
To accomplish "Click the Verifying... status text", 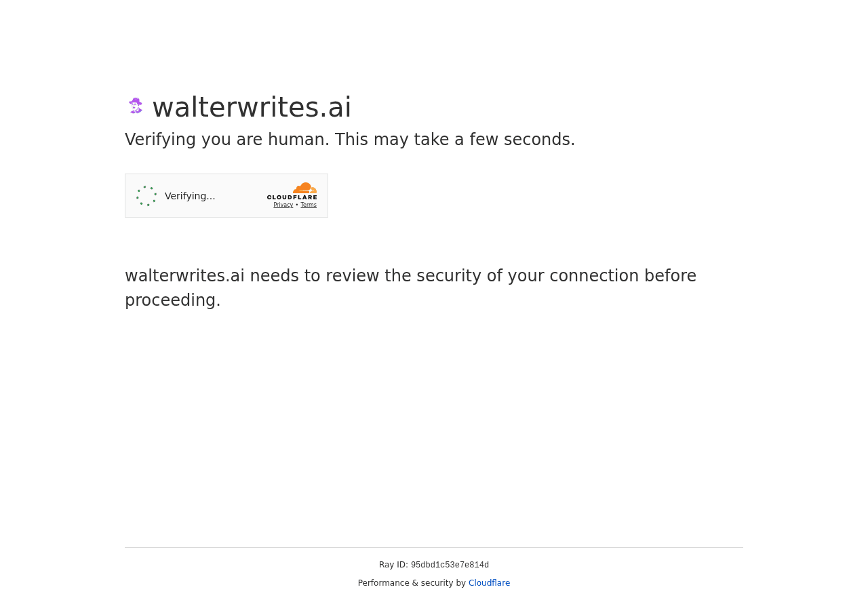I will pos(190,195).
